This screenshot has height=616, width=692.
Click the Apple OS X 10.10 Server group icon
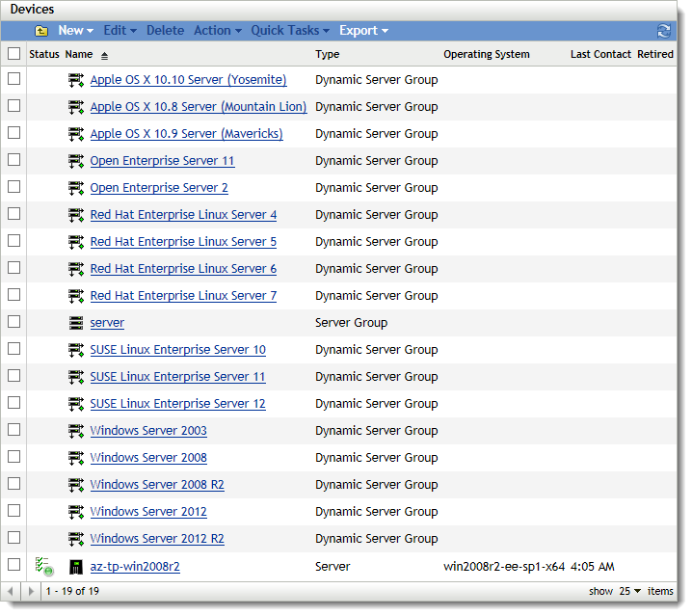pos(76,80)
